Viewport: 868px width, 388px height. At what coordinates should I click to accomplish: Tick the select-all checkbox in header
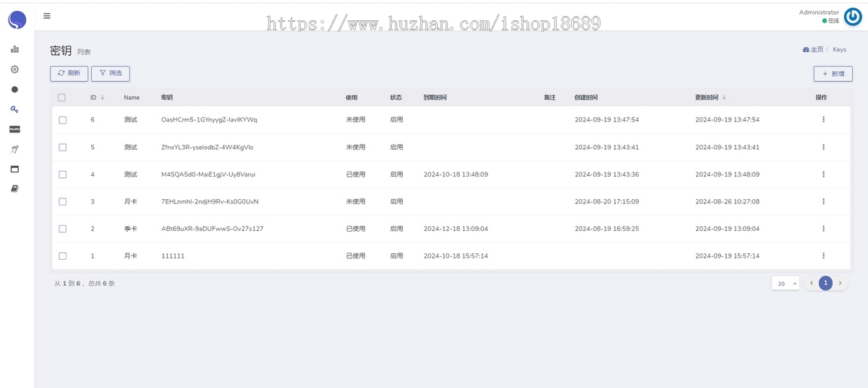click(62, 98)
